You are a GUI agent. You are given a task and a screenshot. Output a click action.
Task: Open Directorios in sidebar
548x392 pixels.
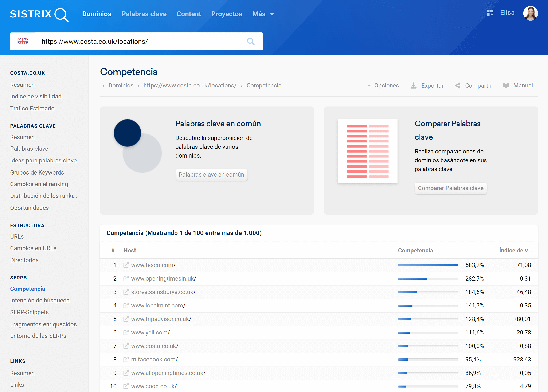(24, 260)
